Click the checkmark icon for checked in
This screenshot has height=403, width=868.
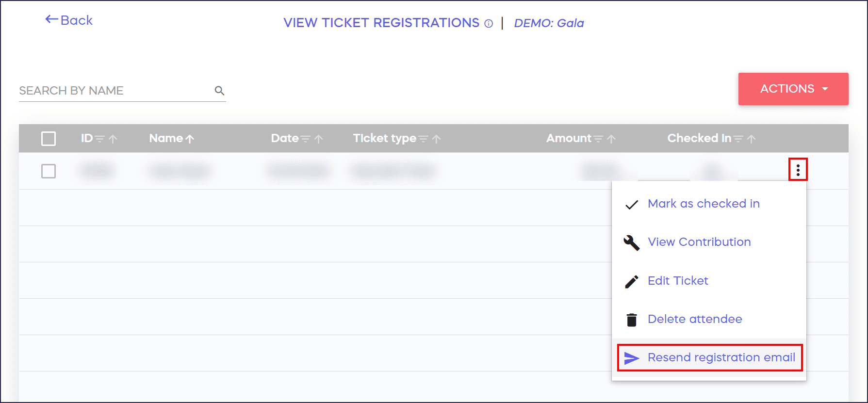point(631,205)
